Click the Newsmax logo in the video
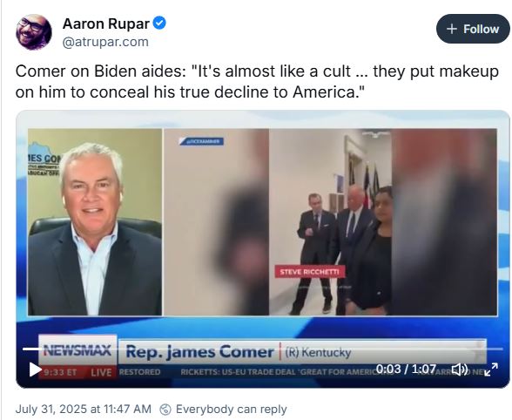The image size is (512, 420). click(x=77, y=350)
